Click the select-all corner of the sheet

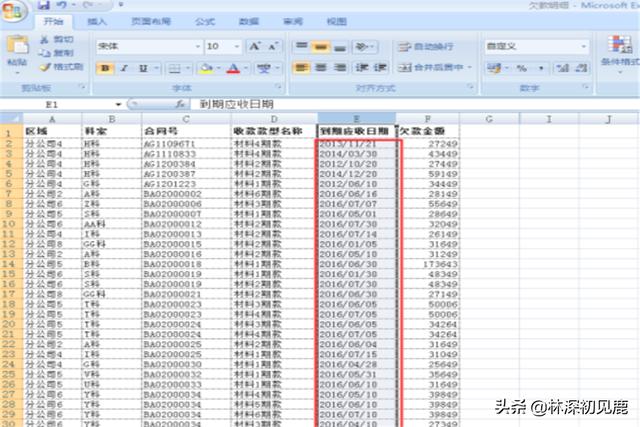pyautogui.click(x=11, y=119)
